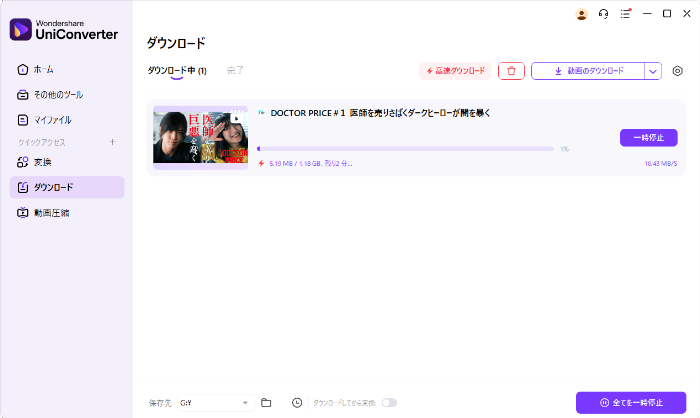Open the hamburger menu list icon
The height and width of the screenshot is (418, 700).
[x=625, y=14]
